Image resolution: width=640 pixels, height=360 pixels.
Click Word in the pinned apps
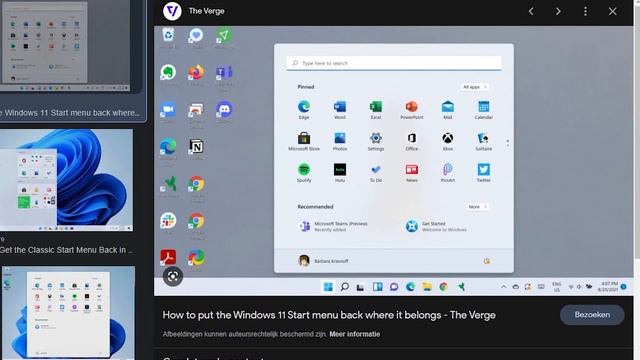[x=340, y=109]
